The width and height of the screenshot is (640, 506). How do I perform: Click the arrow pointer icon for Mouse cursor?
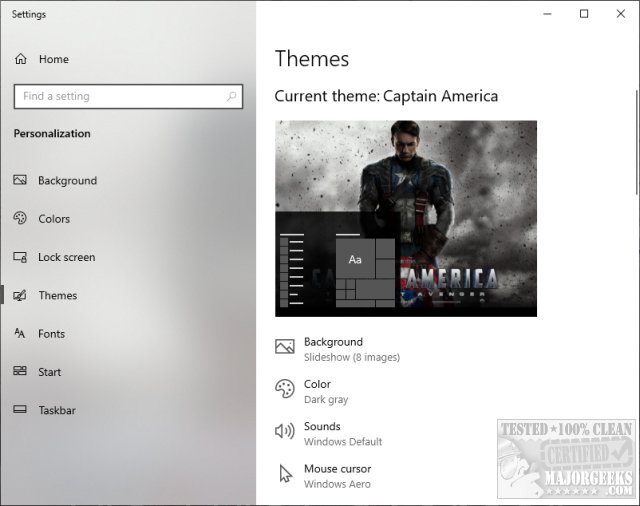[x=286, y=473]
